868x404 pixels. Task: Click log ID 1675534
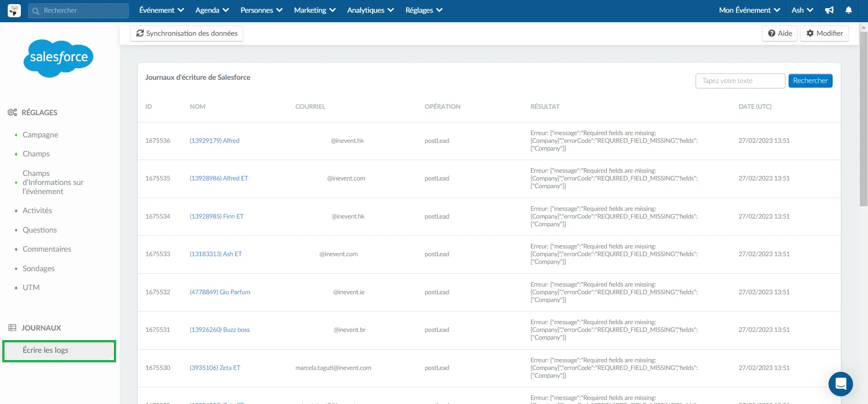(x=157, y=216)
